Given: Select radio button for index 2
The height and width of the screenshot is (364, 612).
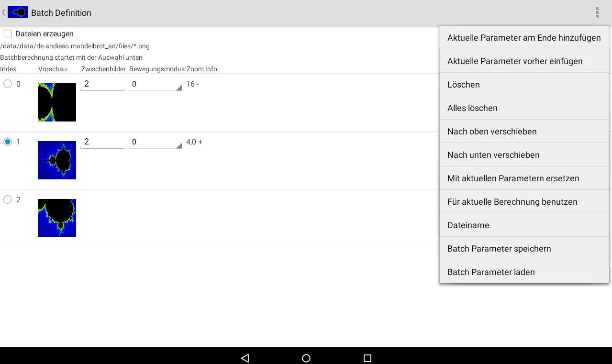Looking at the screenshot, I should (x=8, y=199).
